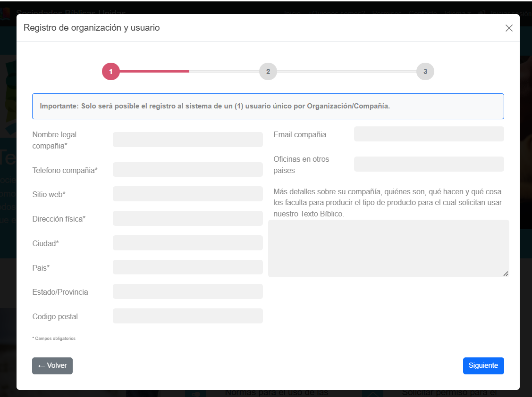
Task: Focus the Email compañia field
Action: [x=429, y=134]
